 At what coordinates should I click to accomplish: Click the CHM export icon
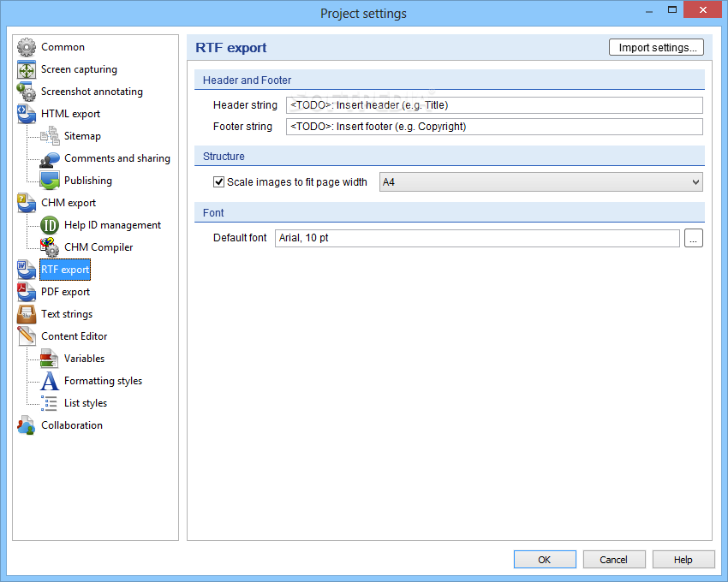(27, 203)
